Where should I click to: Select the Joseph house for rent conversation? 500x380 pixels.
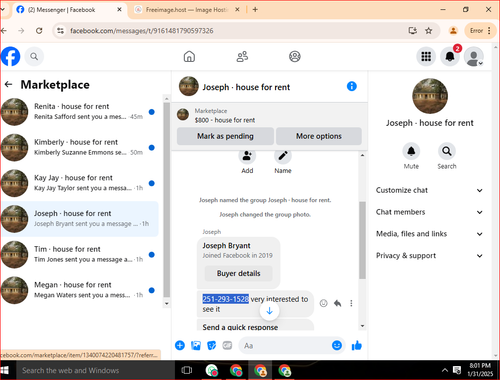pos(79,219)
